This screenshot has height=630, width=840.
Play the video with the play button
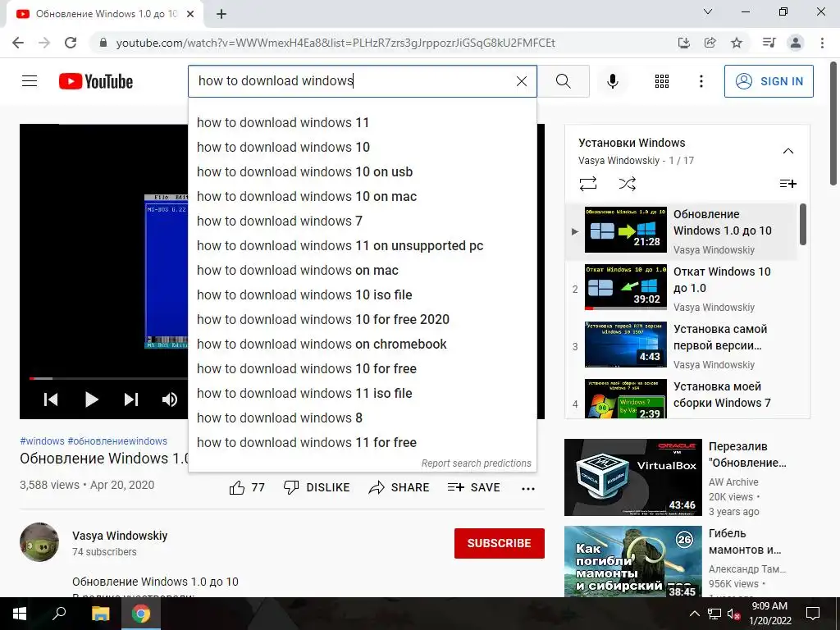[92, 399]
